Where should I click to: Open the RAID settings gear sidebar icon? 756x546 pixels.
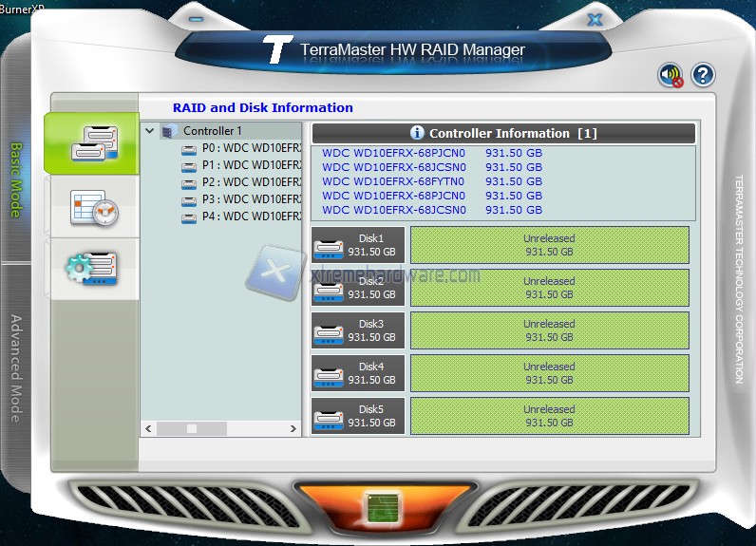pyautogui.click(x=92, y=269)
